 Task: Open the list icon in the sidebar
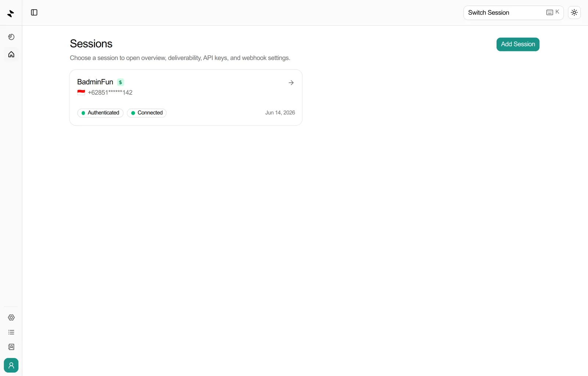click(11, 332)
